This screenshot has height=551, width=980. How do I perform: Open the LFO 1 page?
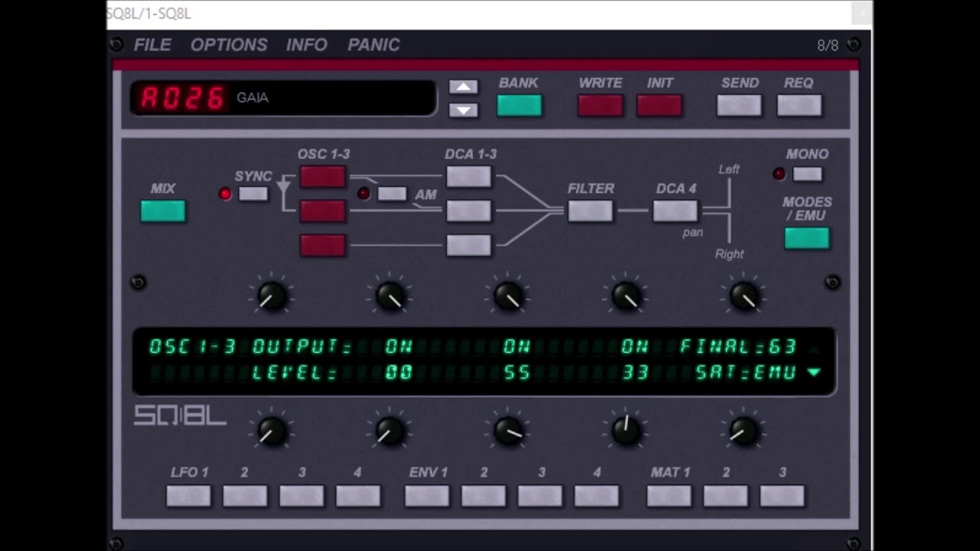point(188,496)
